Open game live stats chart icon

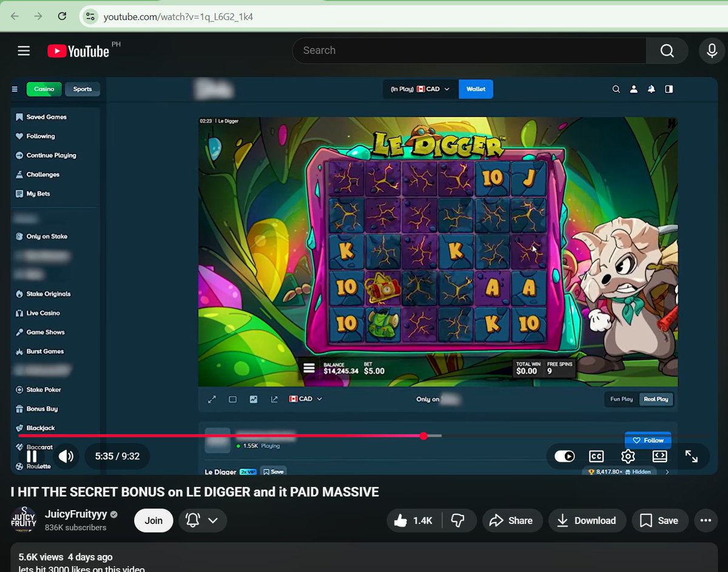click(254, 399)
